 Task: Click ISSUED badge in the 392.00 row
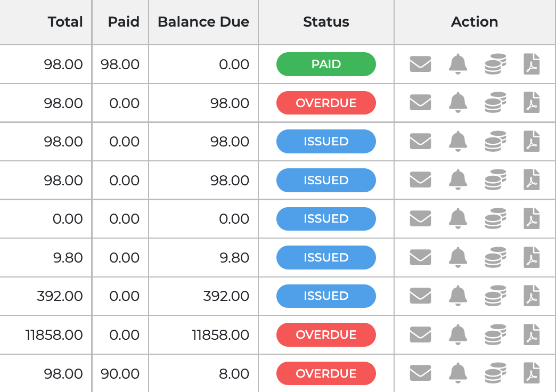click(326, 296)
